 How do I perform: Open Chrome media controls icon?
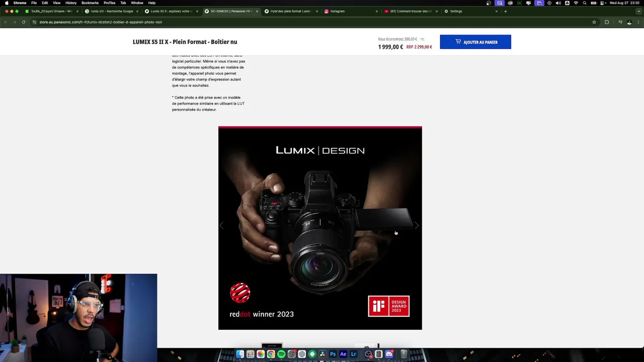(620, 22)
